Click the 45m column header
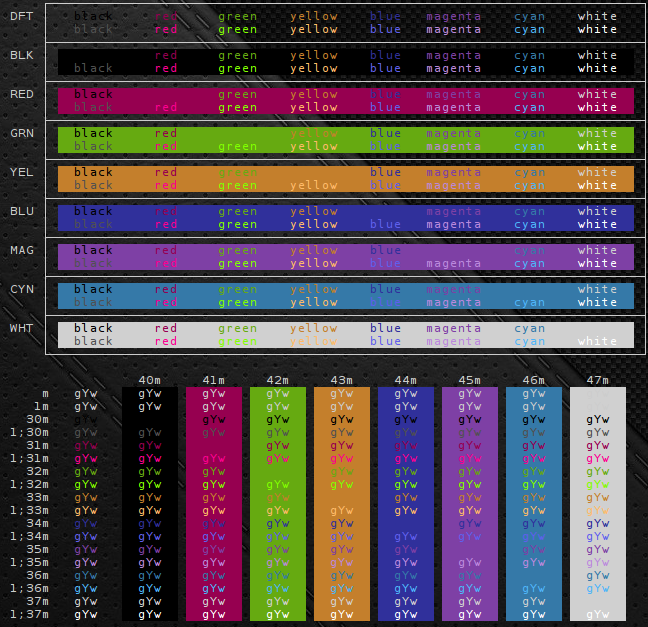This screenshot has width=648, height=627. (x=469, y=381)
